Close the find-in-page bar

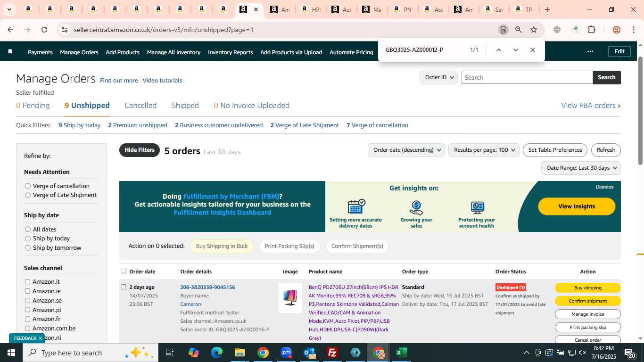point(533,50)
